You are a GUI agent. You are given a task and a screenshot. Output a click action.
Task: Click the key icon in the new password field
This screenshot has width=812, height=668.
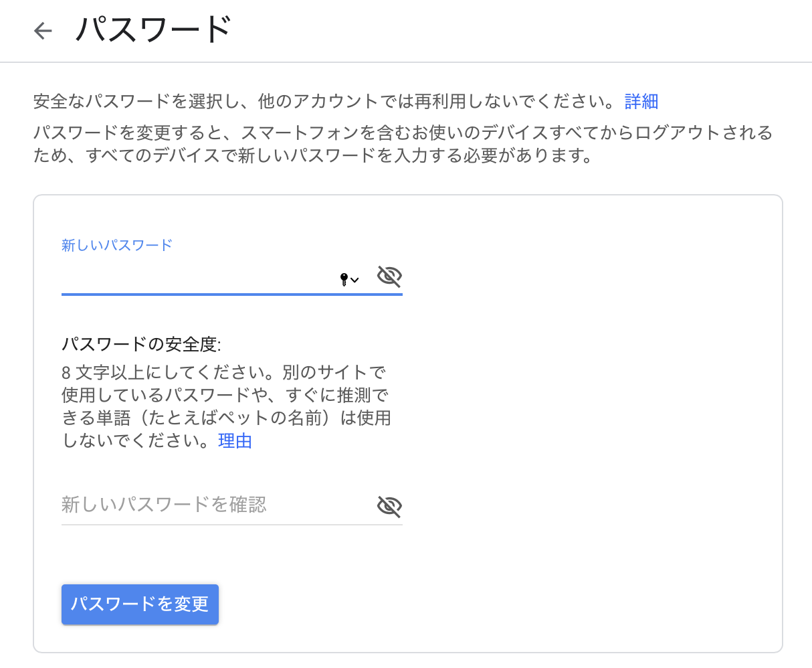344,279
